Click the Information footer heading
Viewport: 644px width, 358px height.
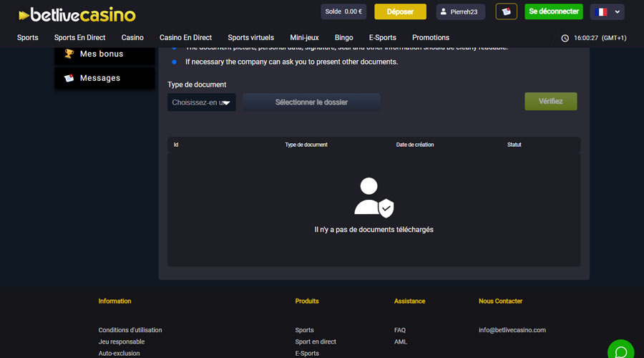click(x=114, y=301)
